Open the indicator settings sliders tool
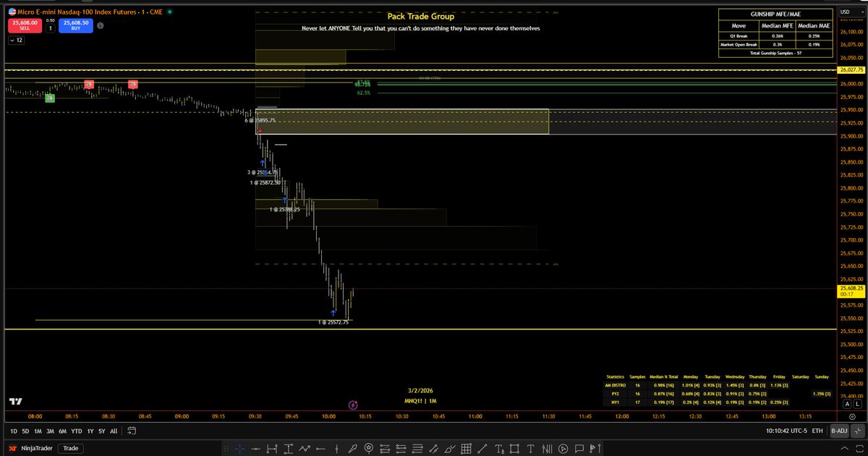 pos(547,449)
